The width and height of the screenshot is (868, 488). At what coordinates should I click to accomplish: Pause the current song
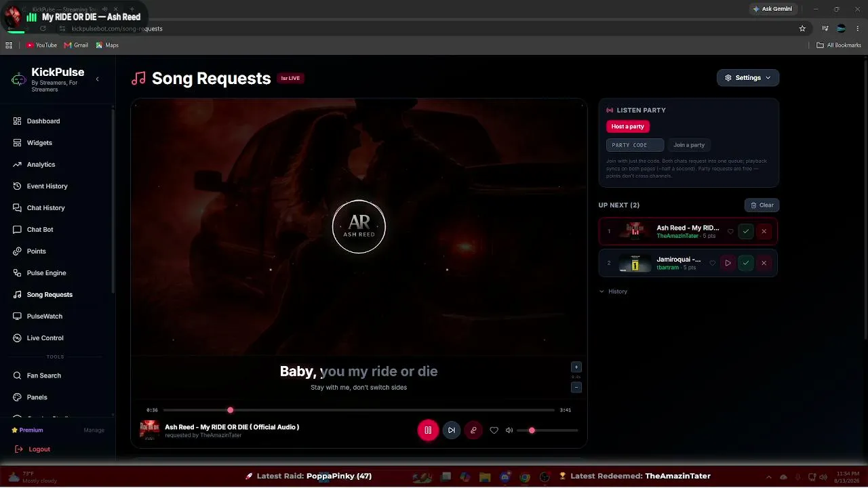(428, 430)
